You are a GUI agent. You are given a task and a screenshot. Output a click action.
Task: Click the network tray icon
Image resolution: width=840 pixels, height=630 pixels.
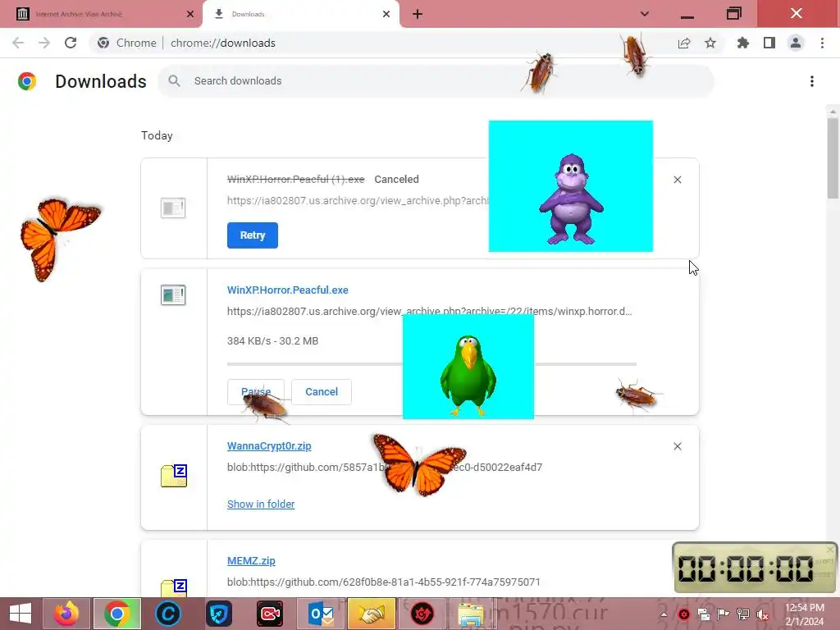point(743,614)
